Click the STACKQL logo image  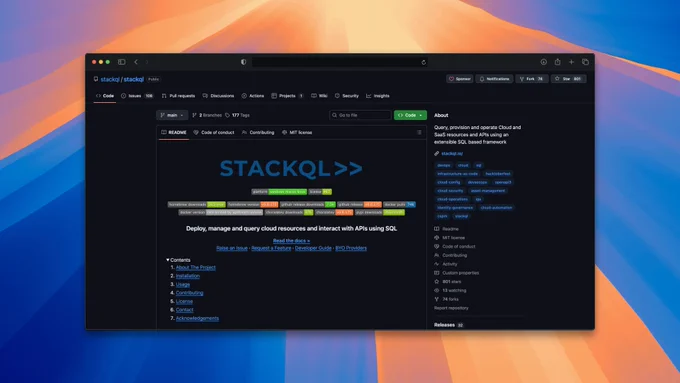pos(291,168)
